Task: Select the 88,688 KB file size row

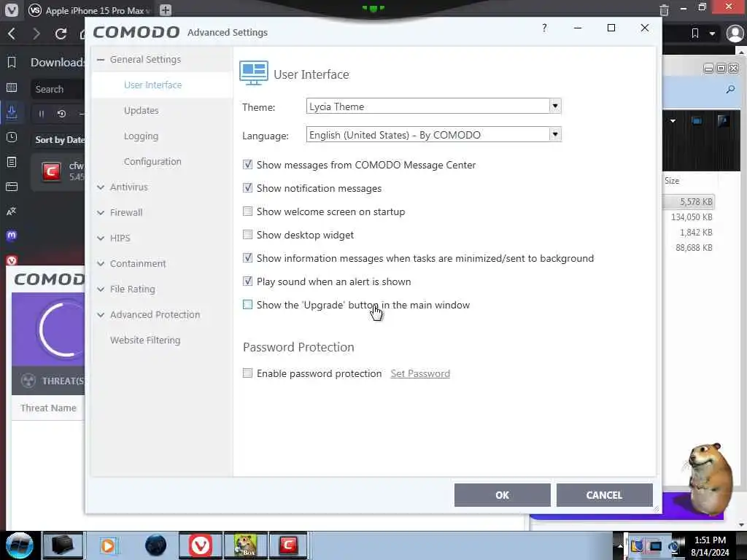Action: pos(694,248)
